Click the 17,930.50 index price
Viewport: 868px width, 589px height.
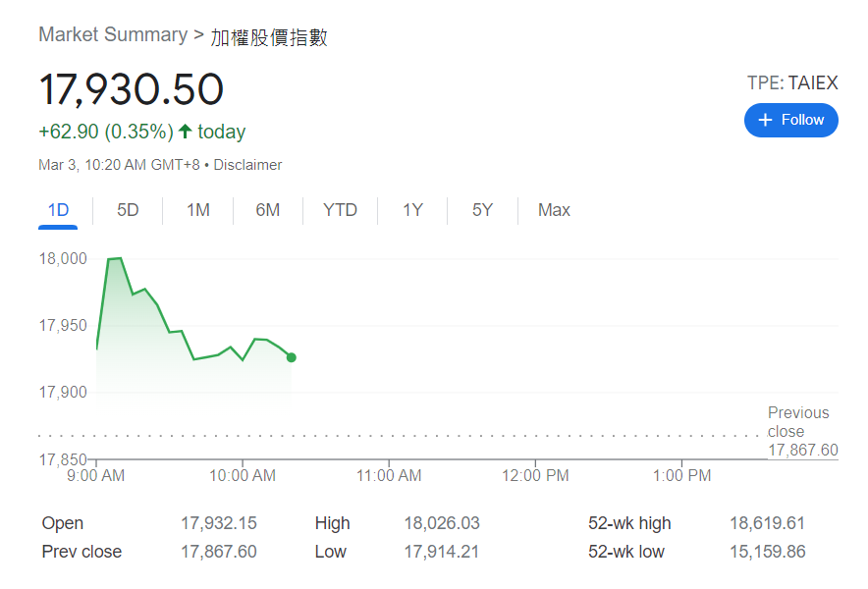pos(132,89)
